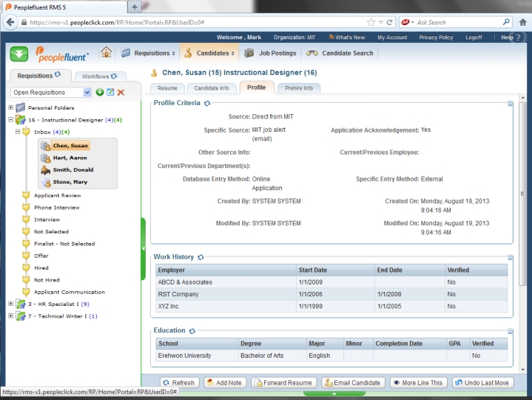Select candidate Hart, Aaron in Inbox

click(70, 158)
